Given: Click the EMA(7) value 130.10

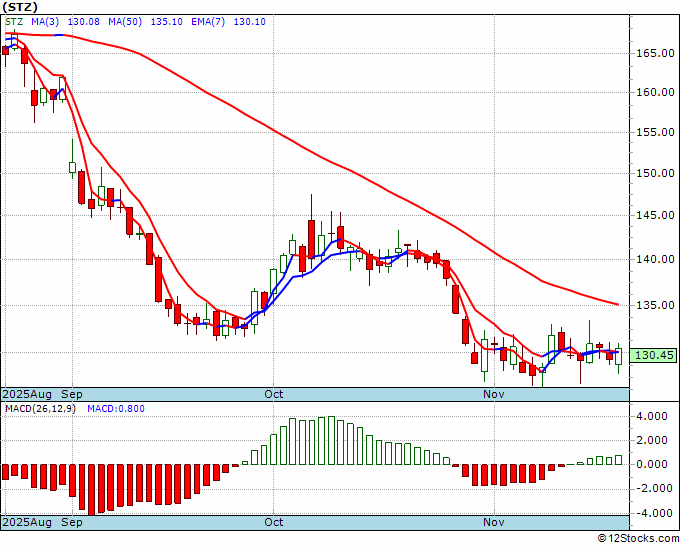Looking at the screenshot, I should click(x=249, y=22).
